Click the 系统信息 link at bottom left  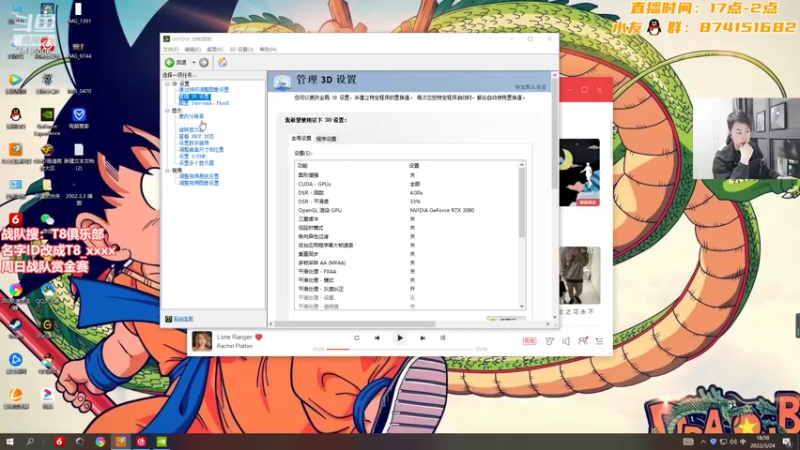click(x=183, y=319)
